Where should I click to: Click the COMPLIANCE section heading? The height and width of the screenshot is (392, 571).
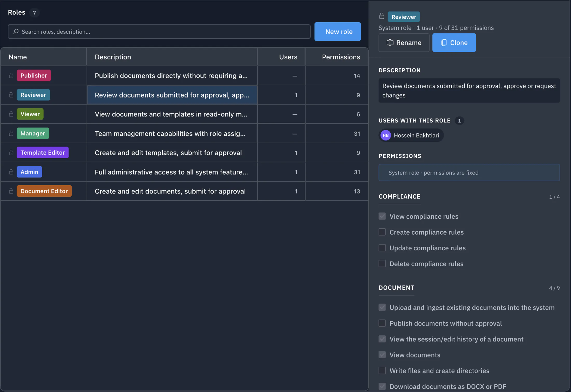(399, 196)
